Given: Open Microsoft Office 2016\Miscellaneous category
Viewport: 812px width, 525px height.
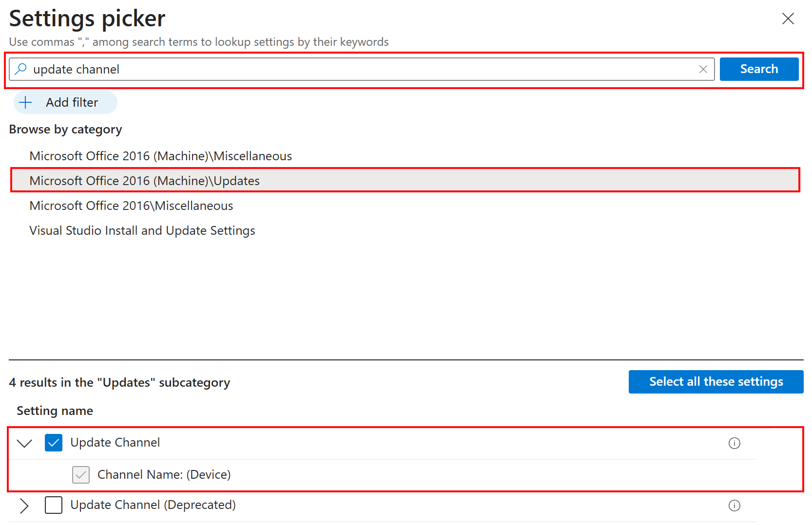Looking at the screenshot, I should point(132,206).
